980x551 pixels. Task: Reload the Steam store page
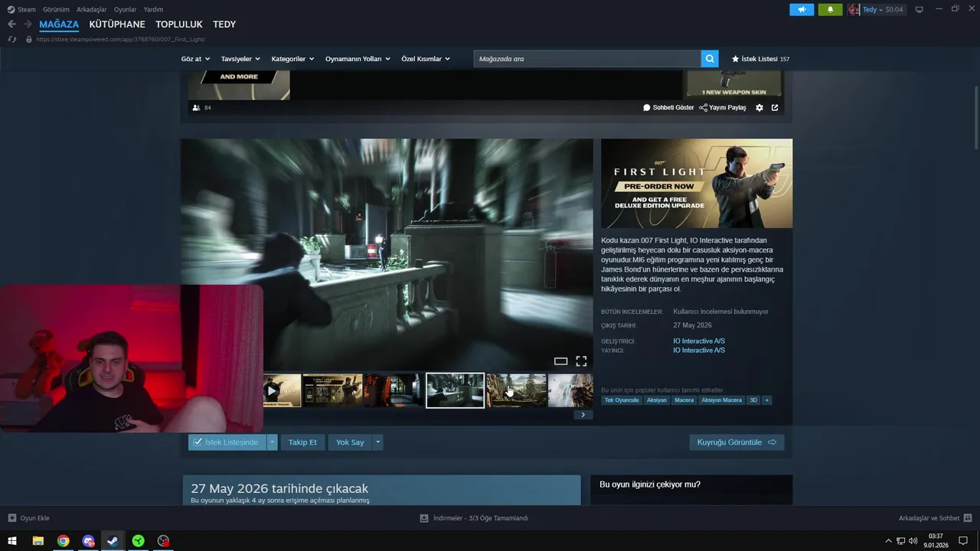click(x=11, y=39)
